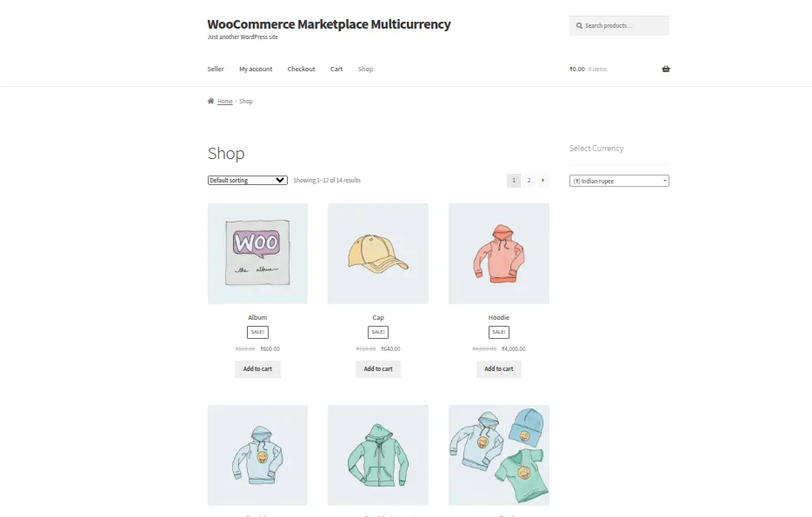Add the Cap to cart

click(378, 368)
